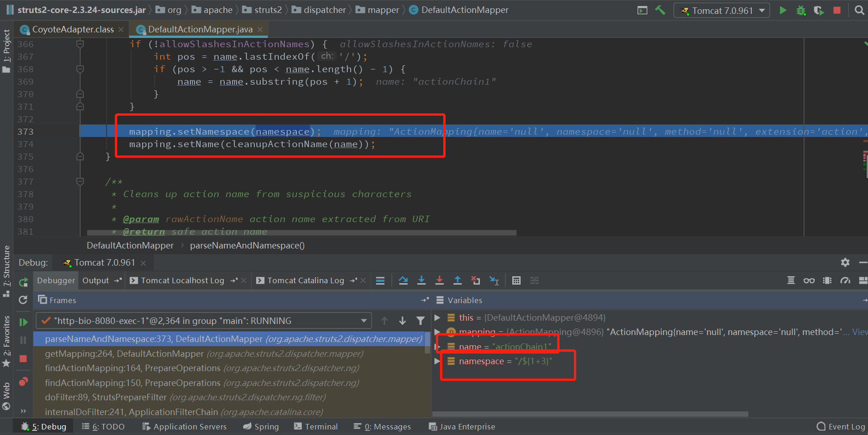Stop the server with top toolbar red square
Screen dimensions: 868x435
(837, 10)
